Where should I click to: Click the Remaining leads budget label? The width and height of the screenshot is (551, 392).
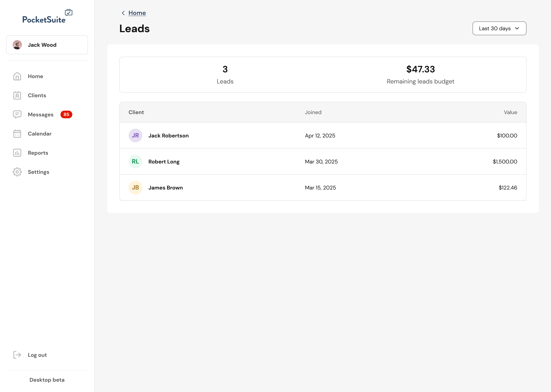point(421,82)
